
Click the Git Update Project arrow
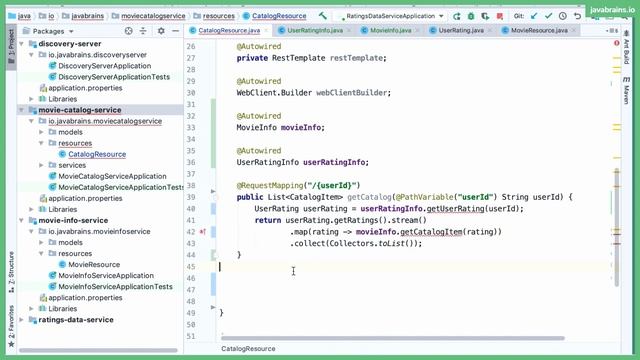tap(534, 16)
